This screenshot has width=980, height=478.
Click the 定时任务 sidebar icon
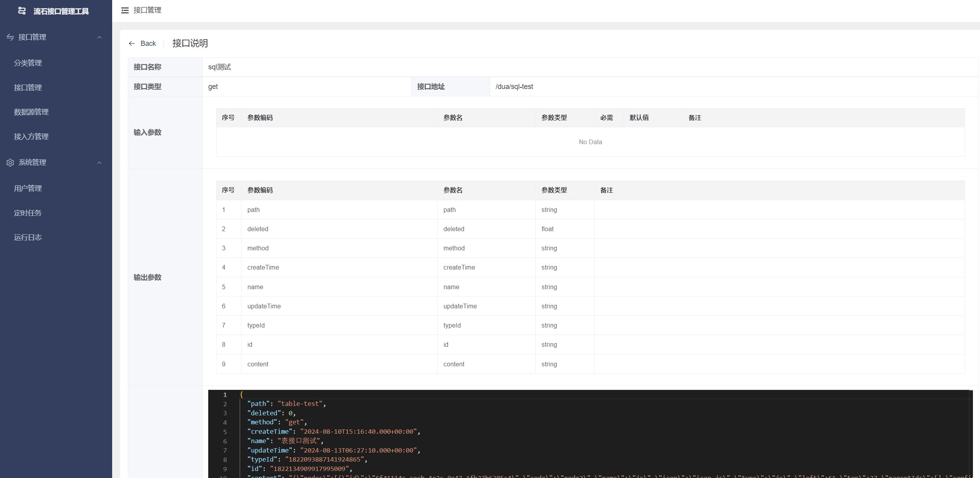coord(28,212)
